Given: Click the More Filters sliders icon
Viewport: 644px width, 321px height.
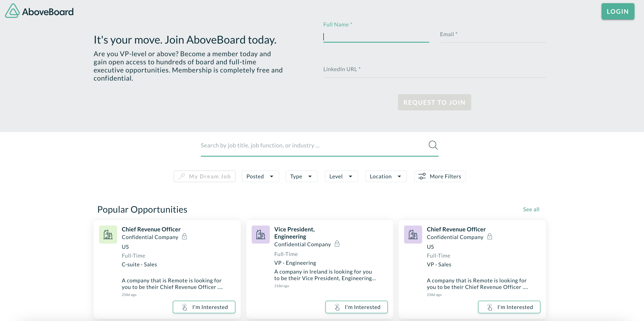Looking at the screenshot, I should click(x=422, y=176).
